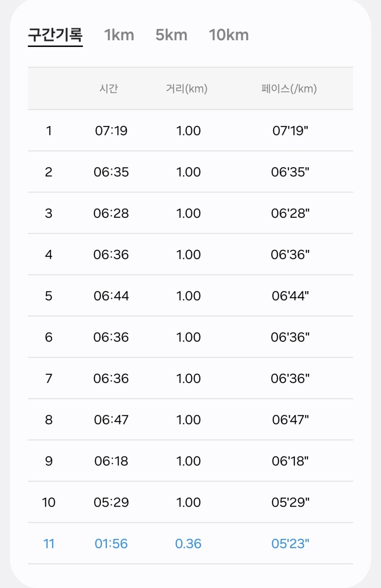This screenshot has width=381, height=588.
Task: Switch to the 10km tab
Action: (229, 35)
